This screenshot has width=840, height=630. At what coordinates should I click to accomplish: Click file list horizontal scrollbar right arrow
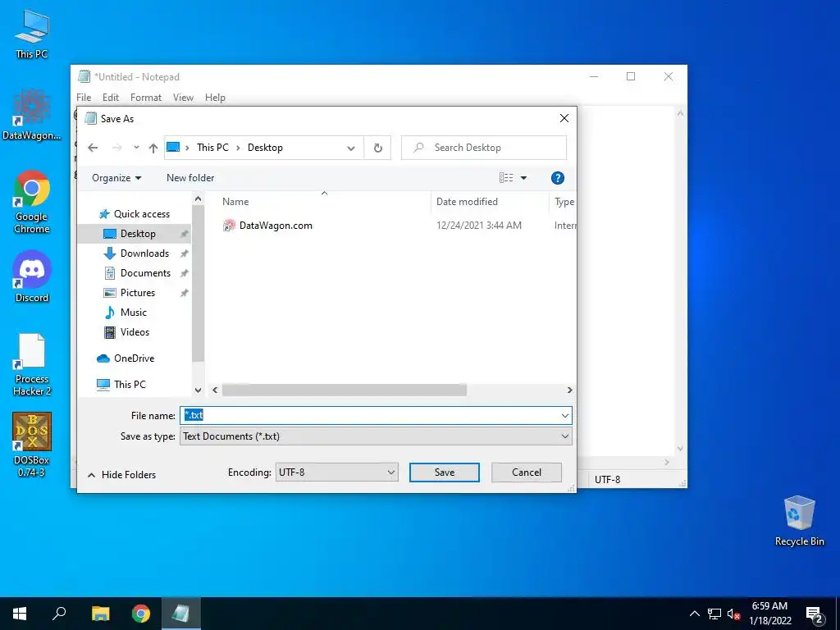[569, 390]
